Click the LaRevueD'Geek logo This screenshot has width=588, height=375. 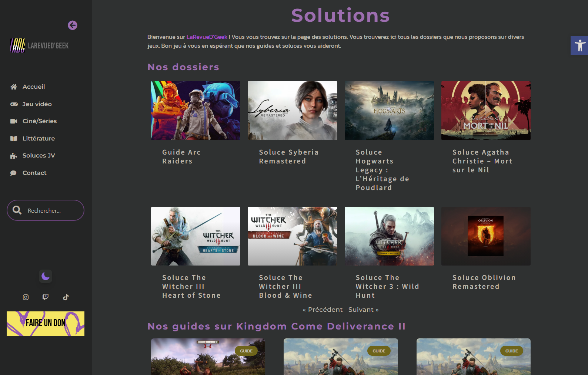[39, 45]
